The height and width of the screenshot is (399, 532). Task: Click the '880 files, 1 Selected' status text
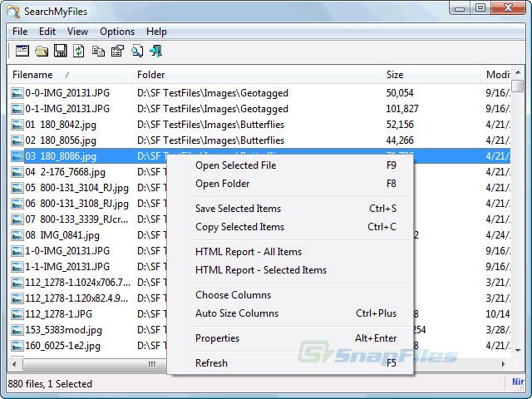[x=50, y=384]
